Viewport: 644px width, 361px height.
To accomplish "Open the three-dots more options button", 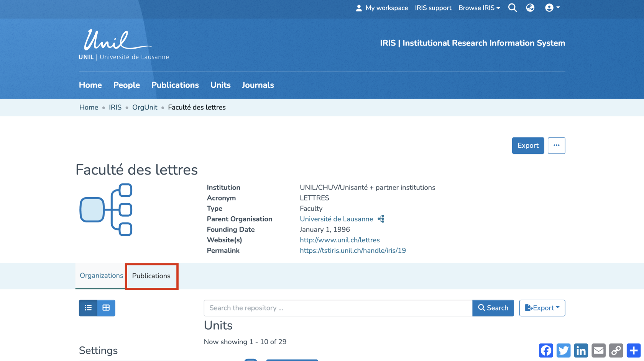I will coord(556,145).
